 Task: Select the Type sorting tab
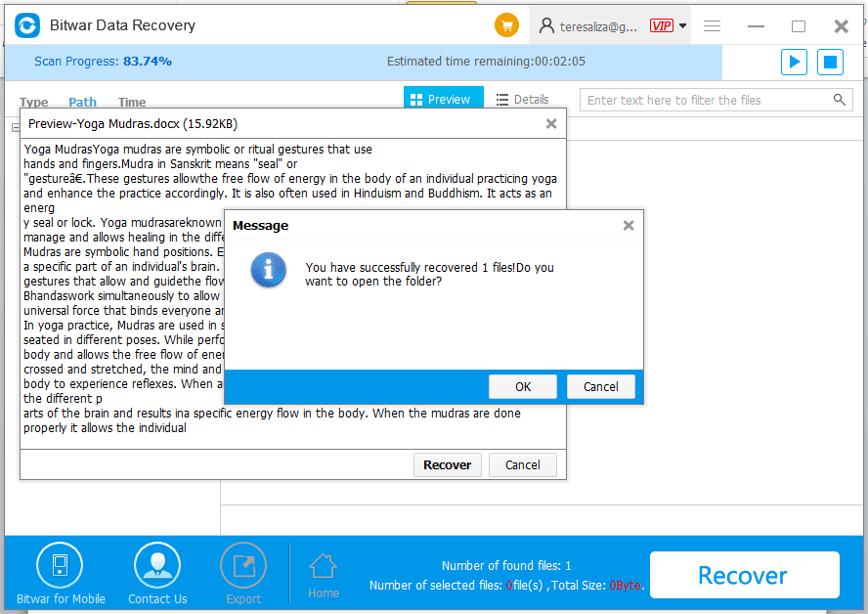point(34,102)
